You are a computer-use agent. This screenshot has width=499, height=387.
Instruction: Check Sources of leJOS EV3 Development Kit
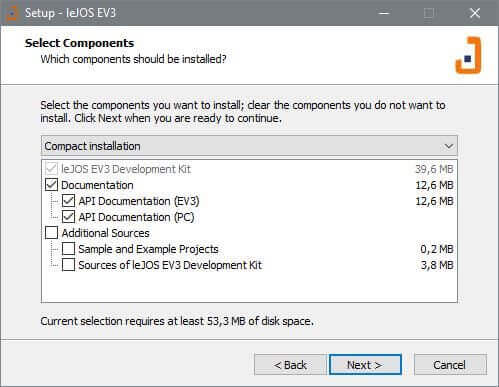[68, 265]
